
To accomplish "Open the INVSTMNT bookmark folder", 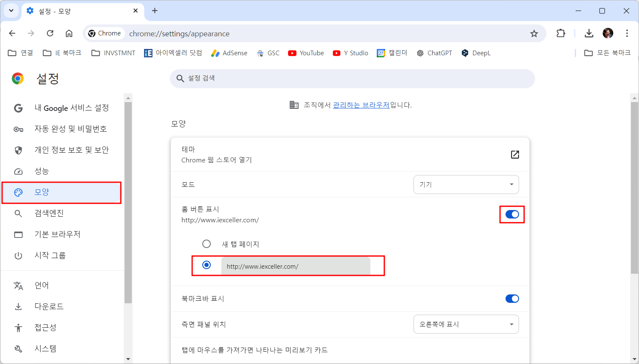I will (x=114, y=53).
